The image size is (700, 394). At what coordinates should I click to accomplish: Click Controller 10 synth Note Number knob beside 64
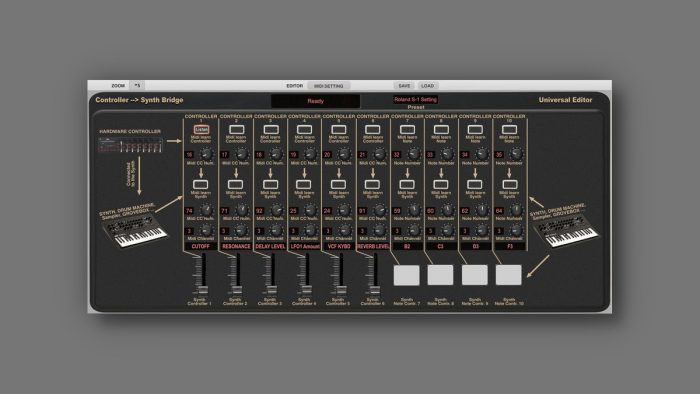(516, 210)
